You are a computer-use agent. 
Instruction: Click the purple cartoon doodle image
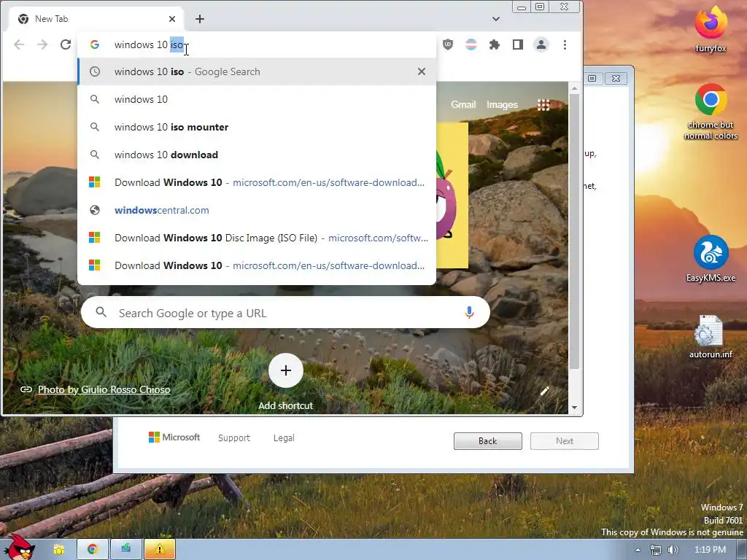tap(452, 195)
